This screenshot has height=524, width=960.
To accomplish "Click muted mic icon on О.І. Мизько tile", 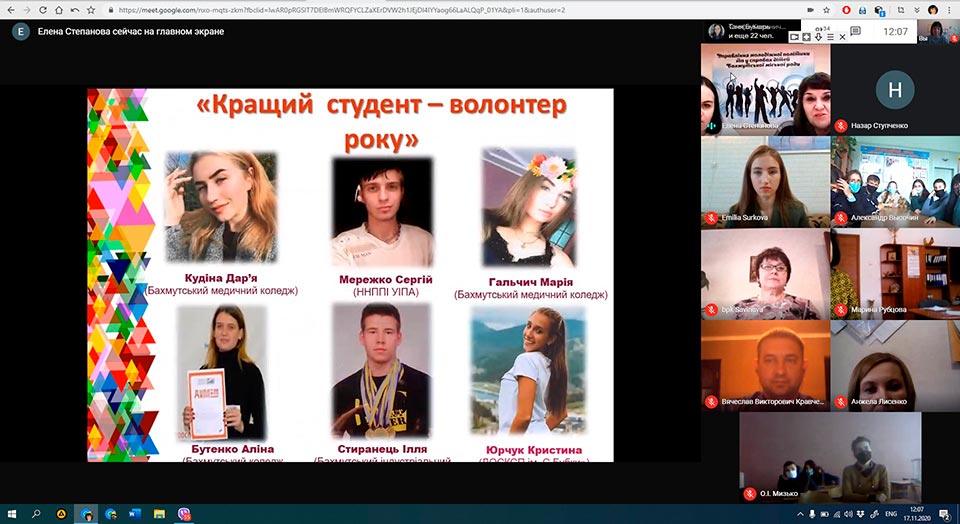I will coord(750,493).
